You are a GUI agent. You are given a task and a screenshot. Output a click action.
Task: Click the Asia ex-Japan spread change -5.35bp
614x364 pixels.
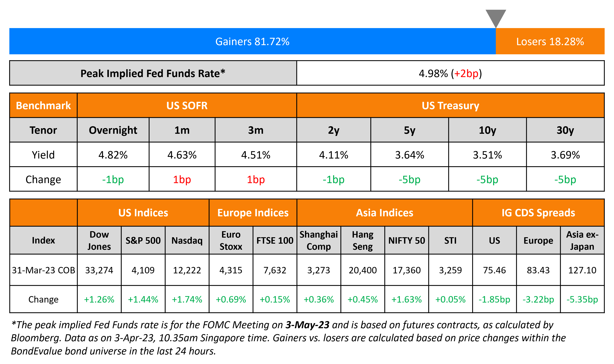(582, 299)
